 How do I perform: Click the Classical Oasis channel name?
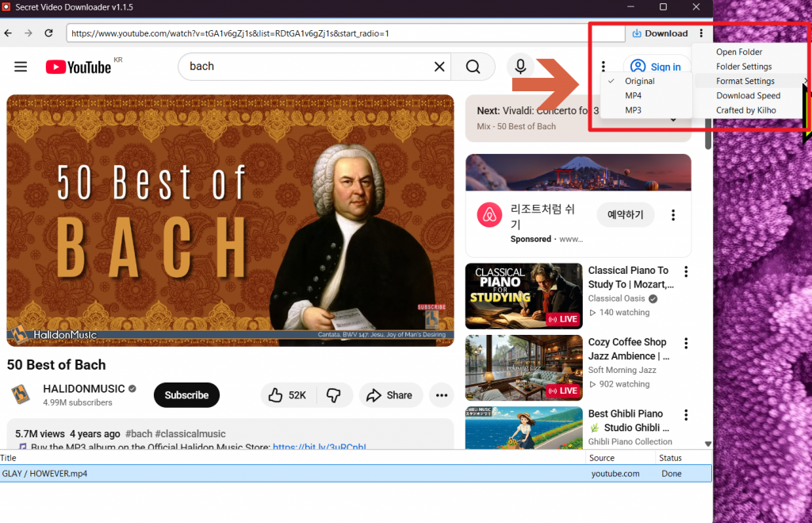[616, 298]
